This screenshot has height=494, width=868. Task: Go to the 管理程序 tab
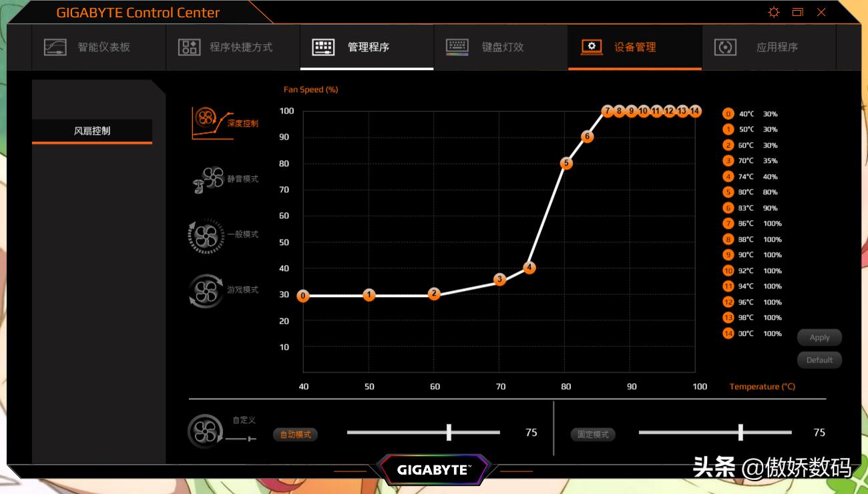click(x=367, y=47)
